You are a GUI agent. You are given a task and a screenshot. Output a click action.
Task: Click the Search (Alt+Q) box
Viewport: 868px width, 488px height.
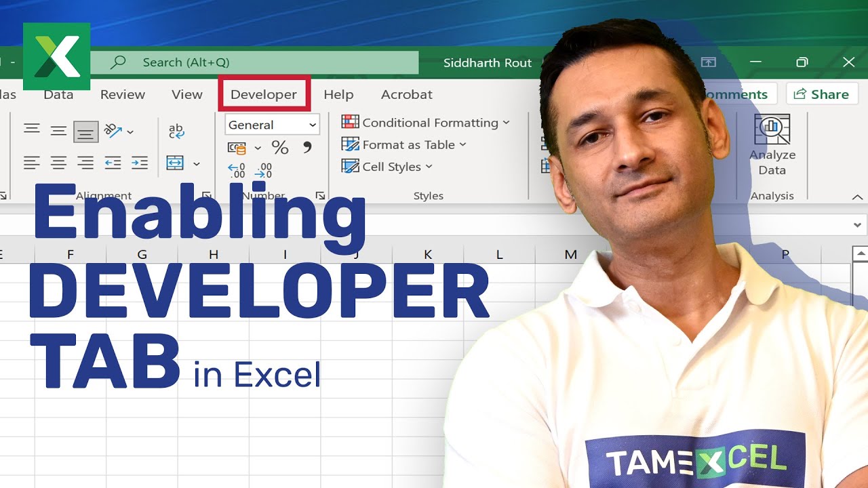254,62
